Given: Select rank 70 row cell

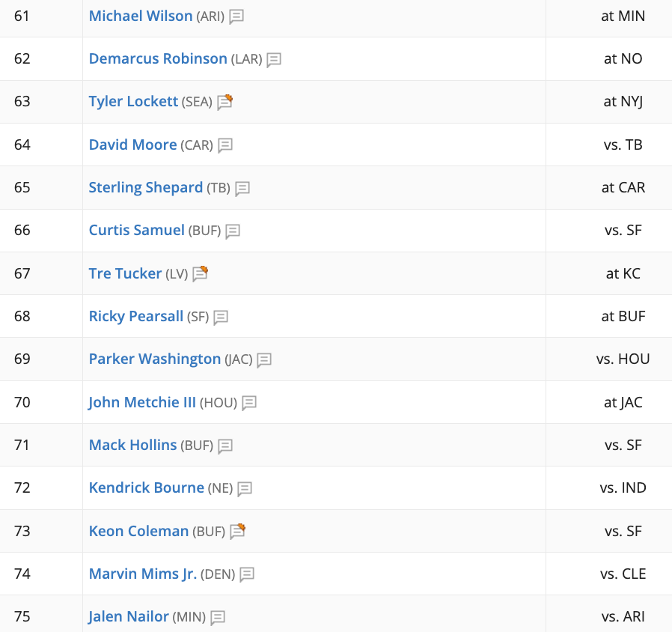Looking at the screenshot, I should coord(41,402).
